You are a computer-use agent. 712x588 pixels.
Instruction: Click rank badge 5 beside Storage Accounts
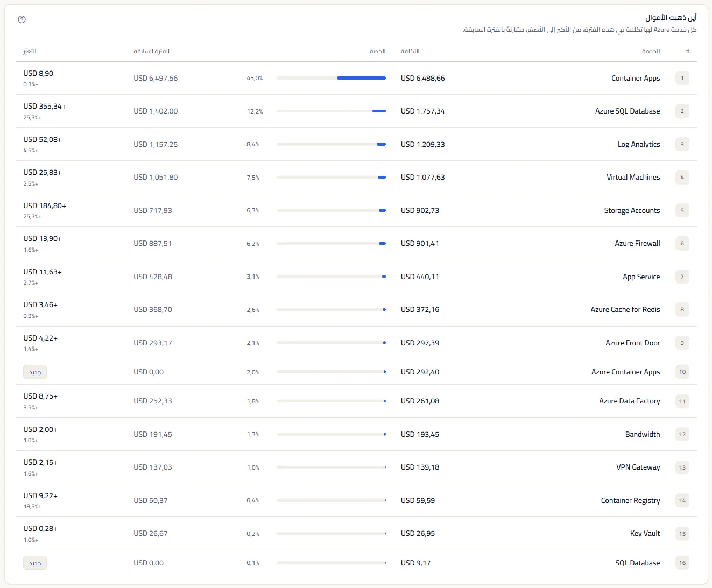point(682,210)
